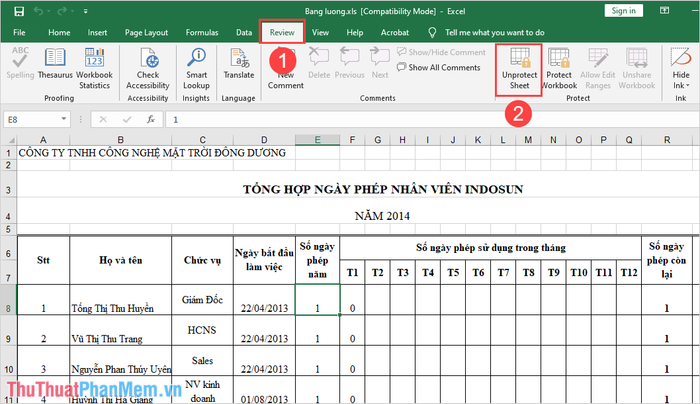
Task: Click the Translate tool
Action: click(239, 63)
